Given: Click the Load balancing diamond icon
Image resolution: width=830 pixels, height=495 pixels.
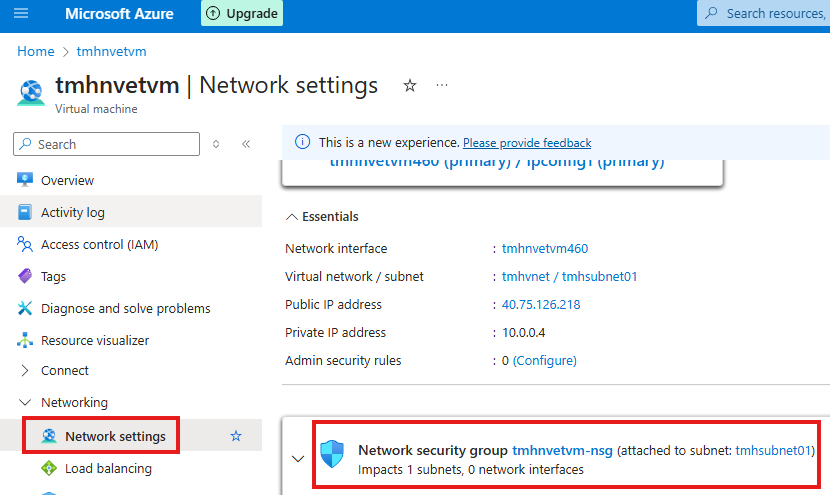Looking at the screenshot, I should point(49,468).
